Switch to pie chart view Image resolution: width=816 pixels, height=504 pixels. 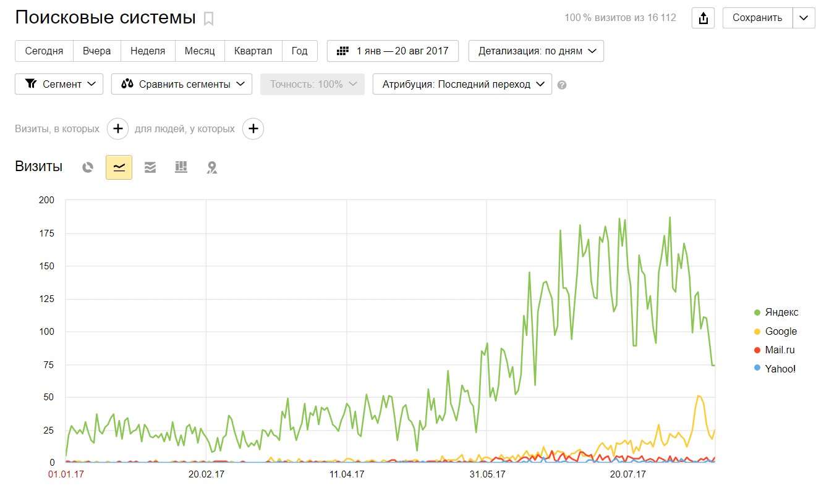click(x=88, y=167)
